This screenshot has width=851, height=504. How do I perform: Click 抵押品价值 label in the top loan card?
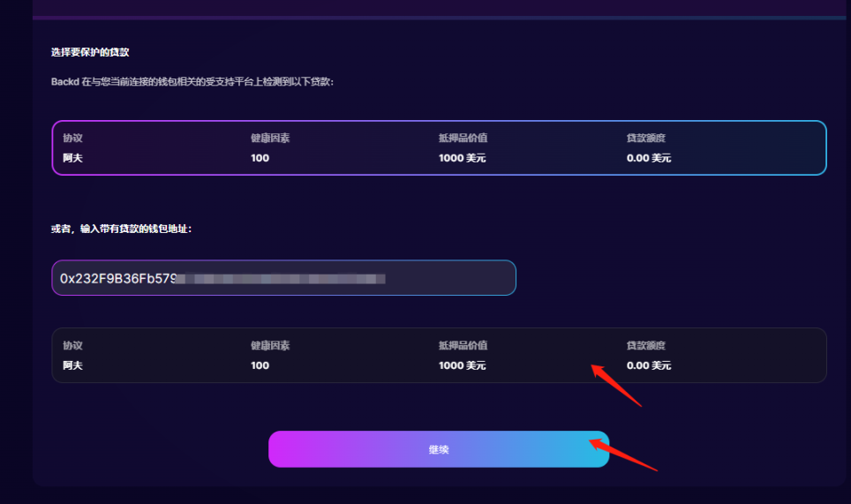463,138
